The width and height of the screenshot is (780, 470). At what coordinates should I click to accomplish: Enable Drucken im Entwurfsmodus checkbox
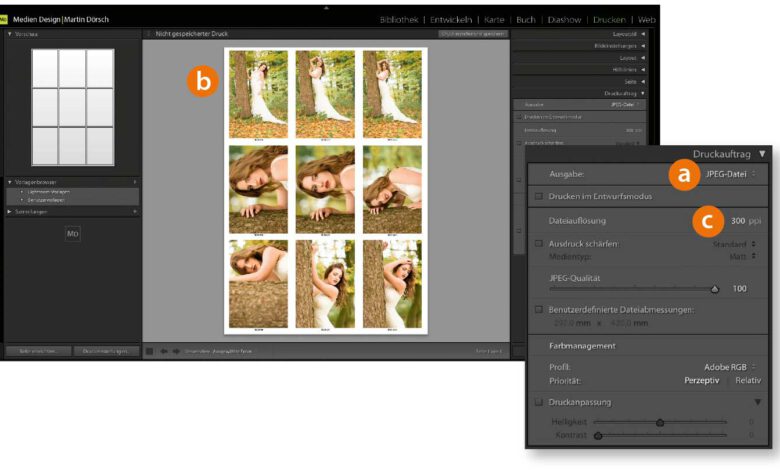539,196
